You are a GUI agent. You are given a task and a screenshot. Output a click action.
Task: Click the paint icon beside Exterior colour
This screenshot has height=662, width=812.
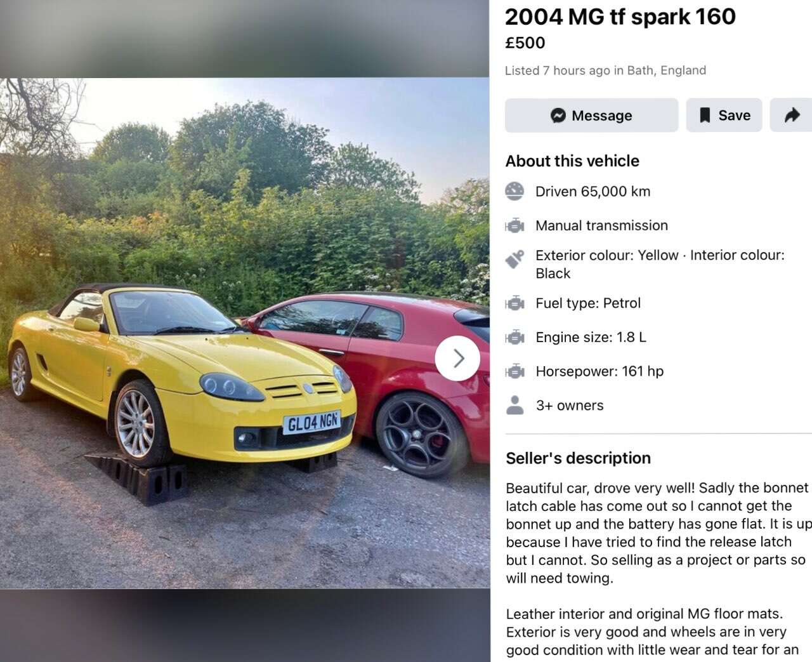point(515,259)
